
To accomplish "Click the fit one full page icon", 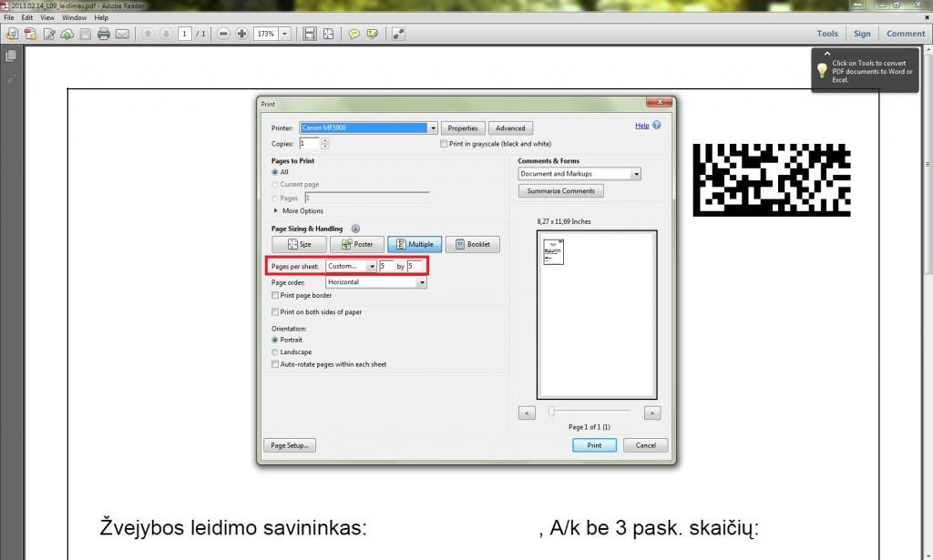I will coord(328,34).
